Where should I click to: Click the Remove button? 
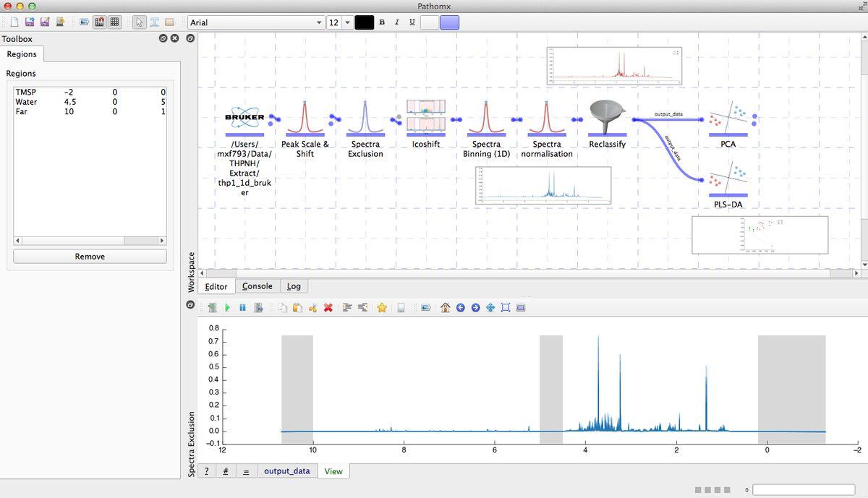click(90, 257)
